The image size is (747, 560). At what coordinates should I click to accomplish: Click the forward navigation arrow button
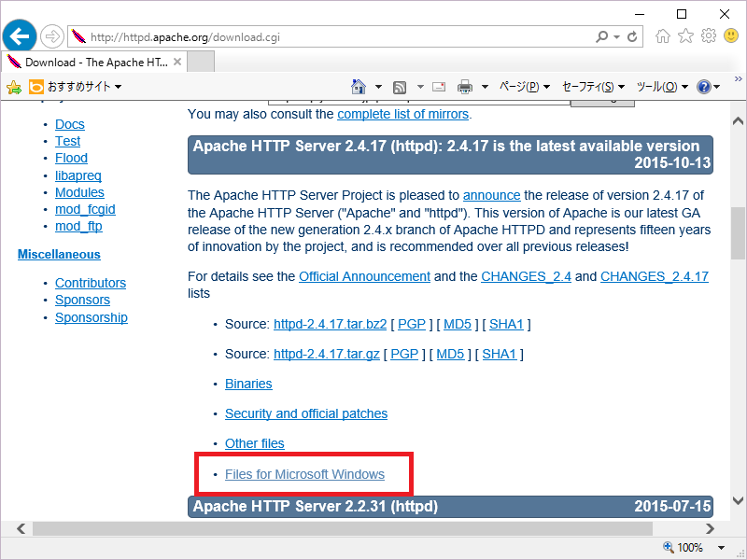coord(51,36)
